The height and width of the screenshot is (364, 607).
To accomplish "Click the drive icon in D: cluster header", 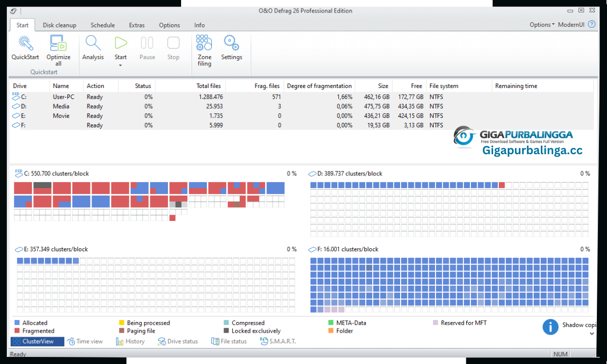I will point(313,173).
